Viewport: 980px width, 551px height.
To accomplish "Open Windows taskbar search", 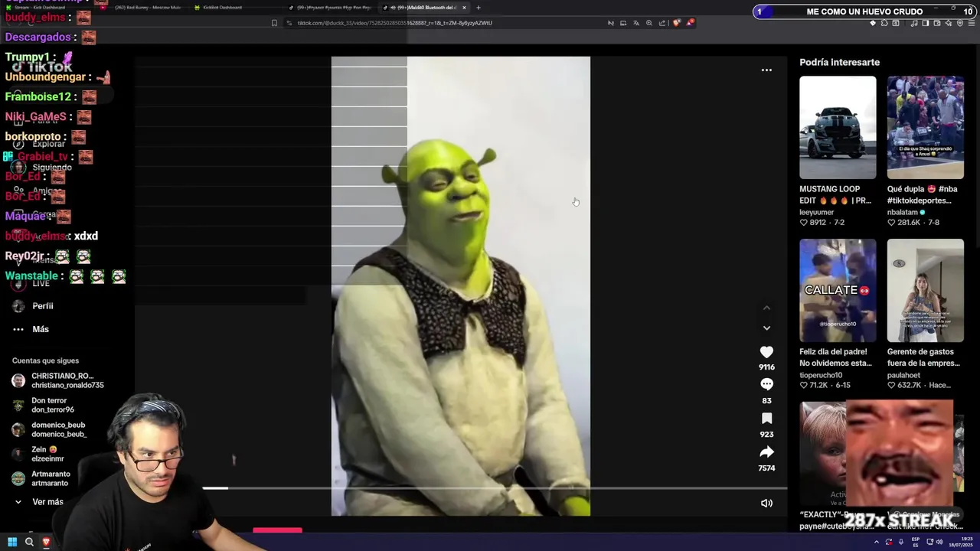I will (29, 542).
